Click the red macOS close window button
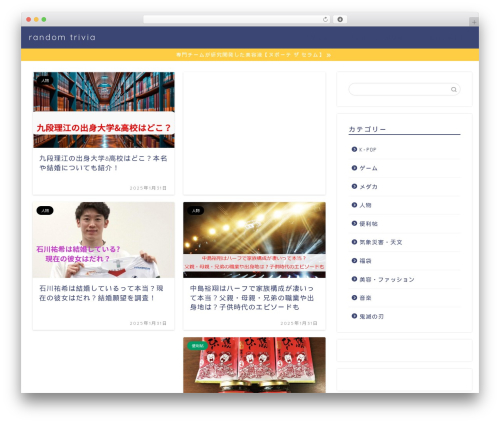 29,19
